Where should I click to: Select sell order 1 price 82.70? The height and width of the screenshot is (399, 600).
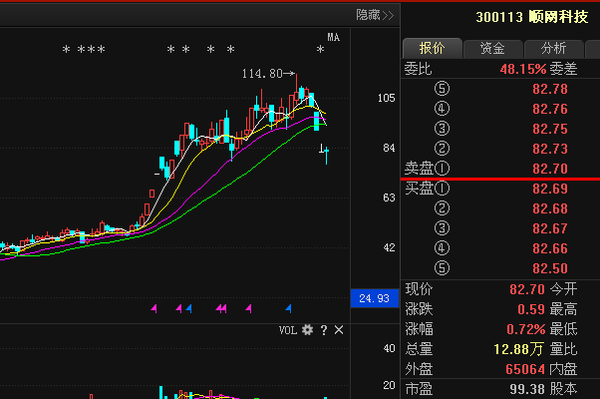[550, 169]
